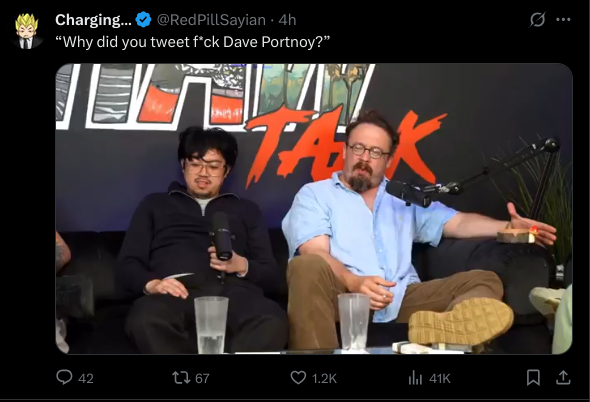Play the embedded podcast video clip
Image resolution: width=590 pixels, height=402 pixels.
point(314,209)
